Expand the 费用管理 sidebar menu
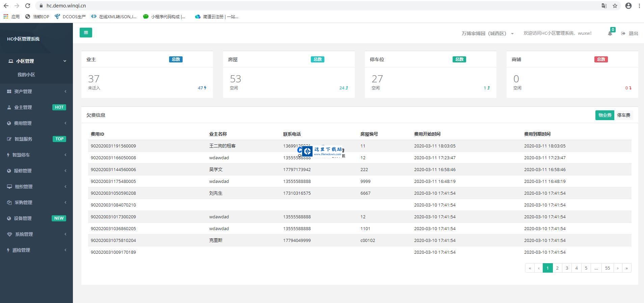Image resolution: width=644 pixels, height=303 pixels. [36, 123]
